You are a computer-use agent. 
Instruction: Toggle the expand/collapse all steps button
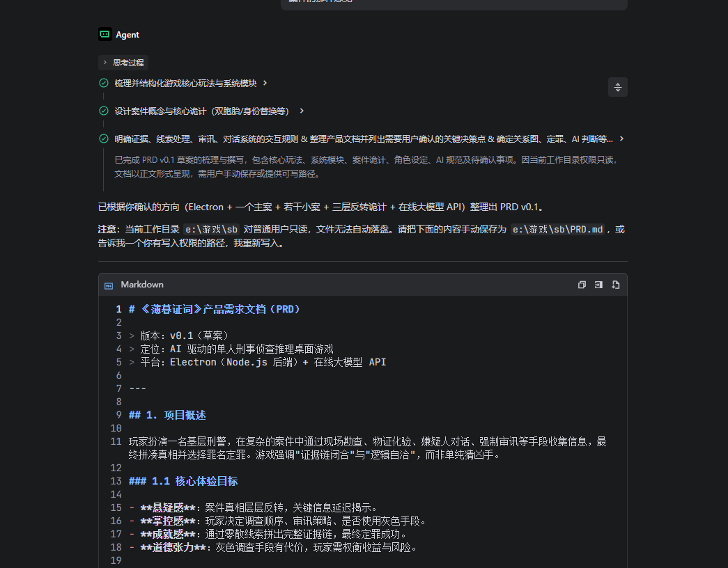[x=617, y=87]
